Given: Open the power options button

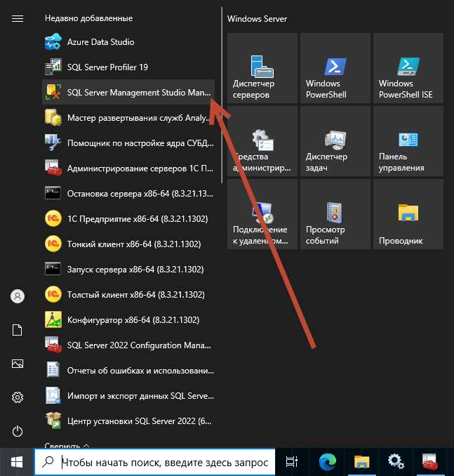Looking at the screenshot, I should point(18,431).
